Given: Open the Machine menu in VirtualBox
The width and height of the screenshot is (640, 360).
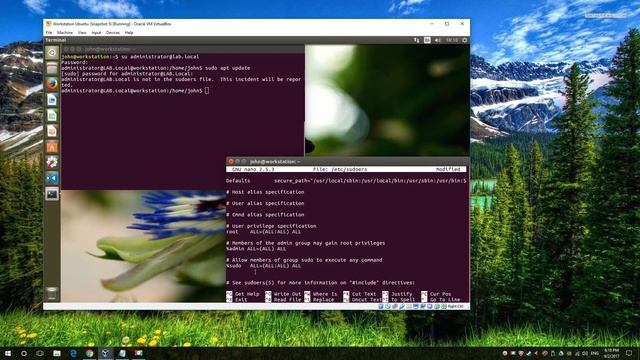Looking at the screenshot, I should click(x=65, y=32).
